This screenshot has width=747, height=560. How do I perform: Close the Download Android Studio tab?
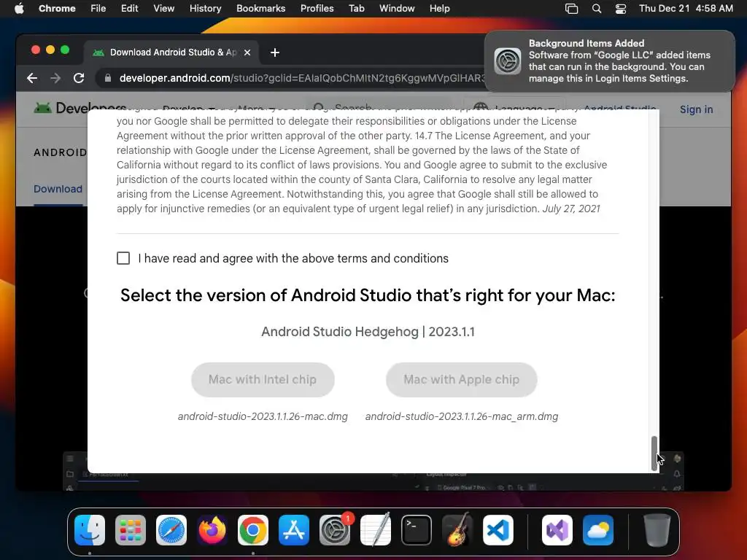coord(247,52)
